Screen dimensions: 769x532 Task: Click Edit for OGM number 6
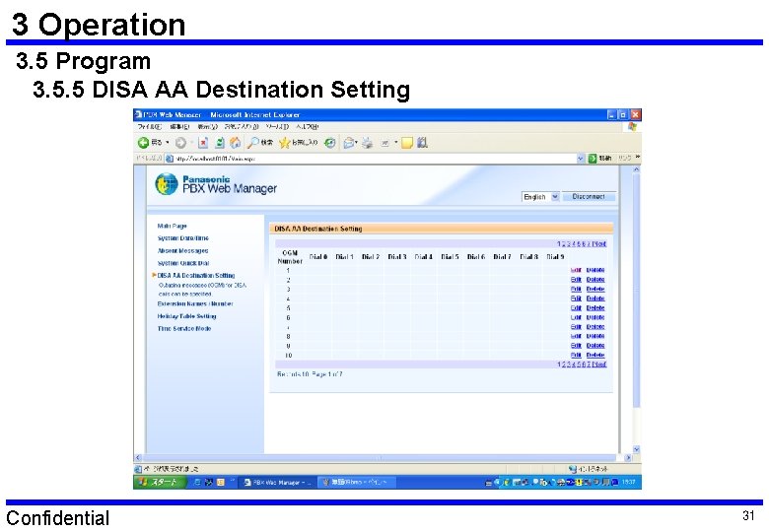576,317
